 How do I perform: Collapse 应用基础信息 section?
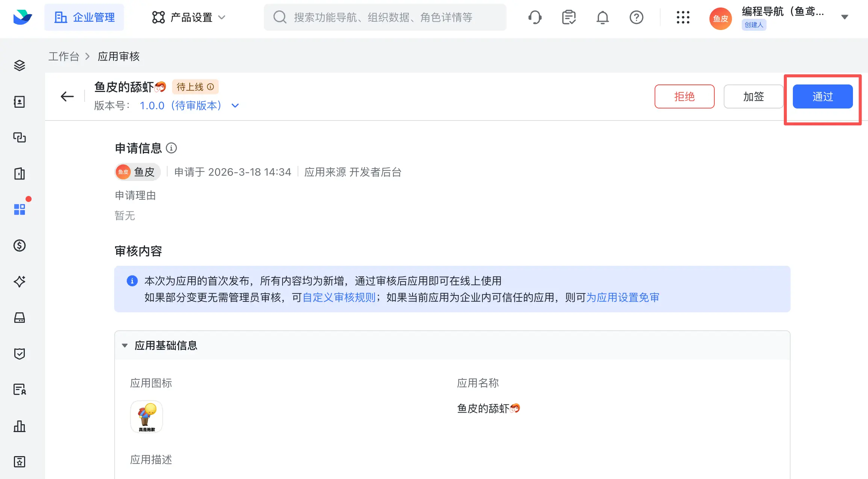(x=125, y=345)
